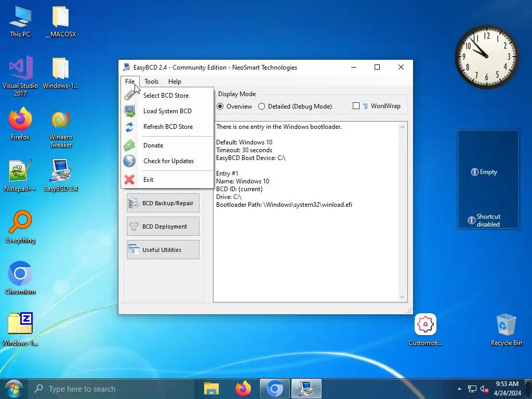Click the Empty shortcut gadget entry

click(x=484, y=172)
